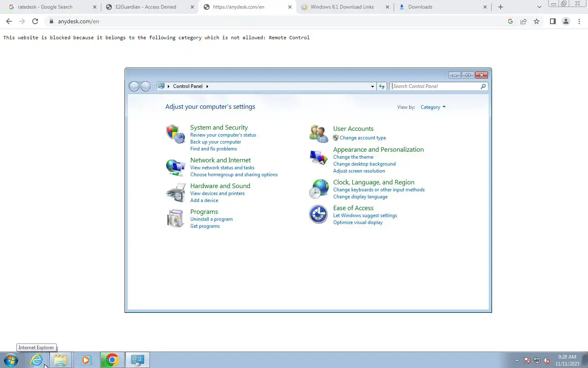Share this page from address bar
This screenshot has width=588, height=368.
[x=523, y=21]
